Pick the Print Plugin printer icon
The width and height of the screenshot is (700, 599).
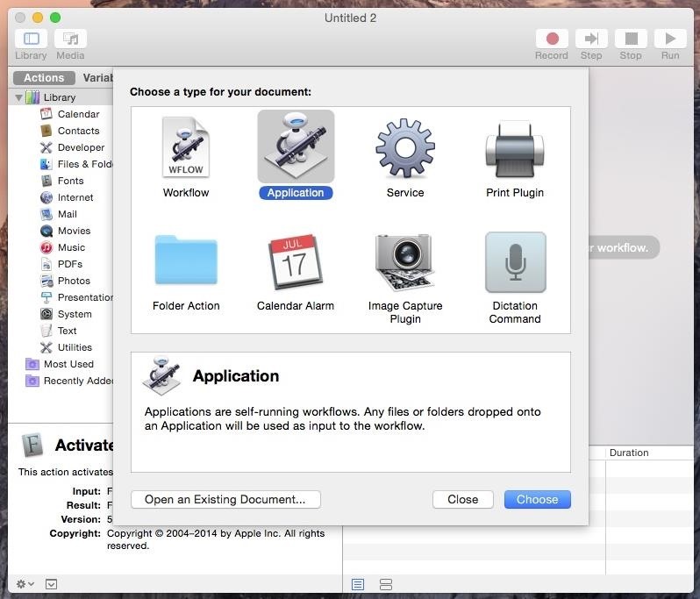515,149
